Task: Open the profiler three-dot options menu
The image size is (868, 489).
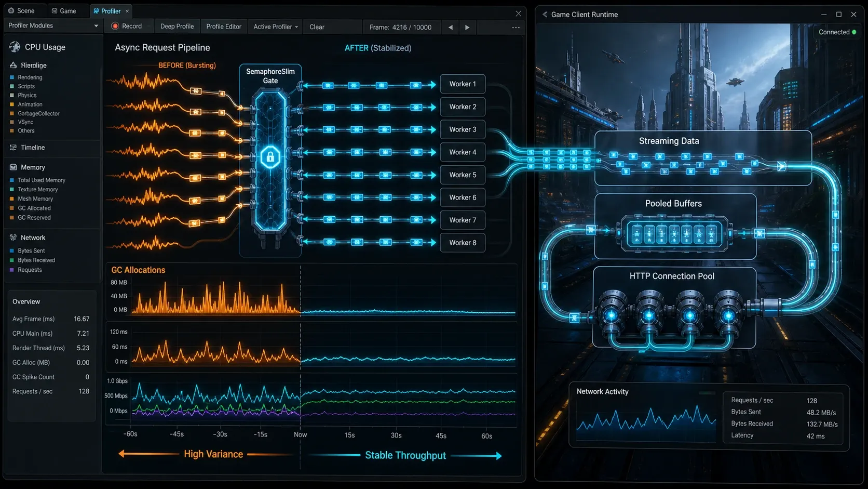Action: coord(516,27)
